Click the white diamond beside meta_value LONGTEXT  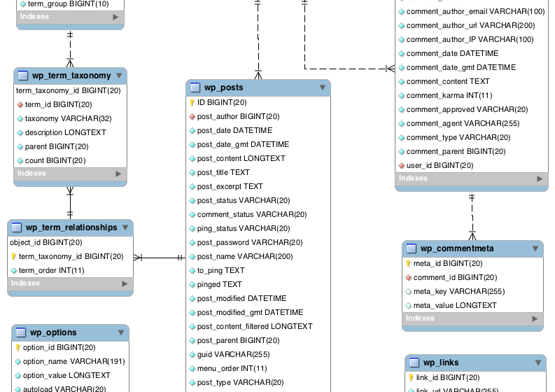pyautogui.click(x=409, y=306)
